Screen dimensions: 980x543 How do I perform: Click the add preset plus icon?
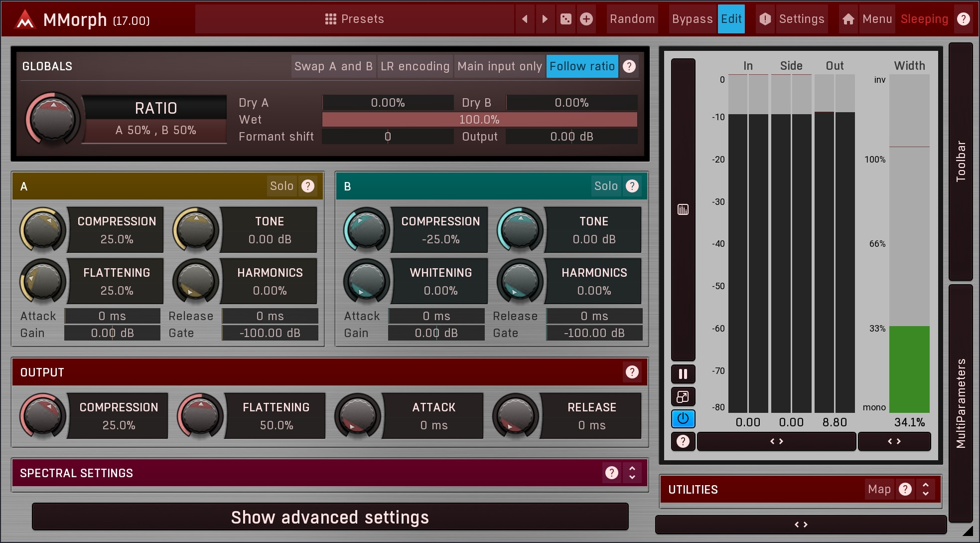click(x=586, y=19)
